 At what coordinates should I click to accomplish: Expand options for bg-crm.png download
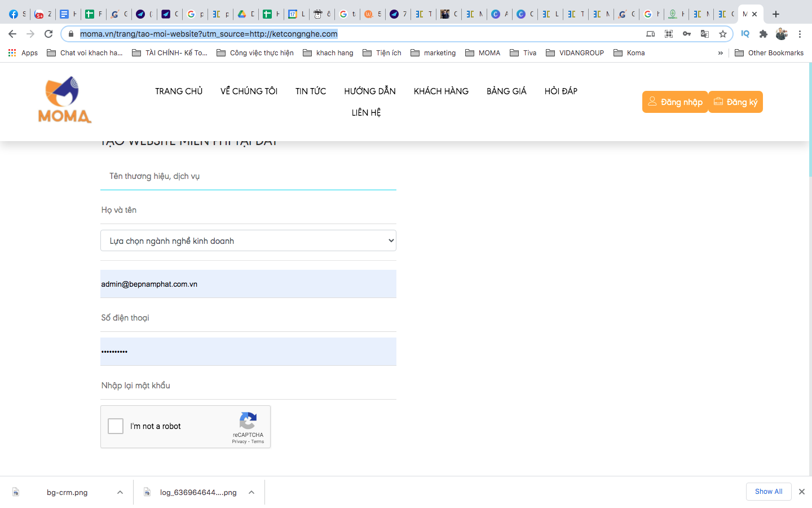(120, 492)
